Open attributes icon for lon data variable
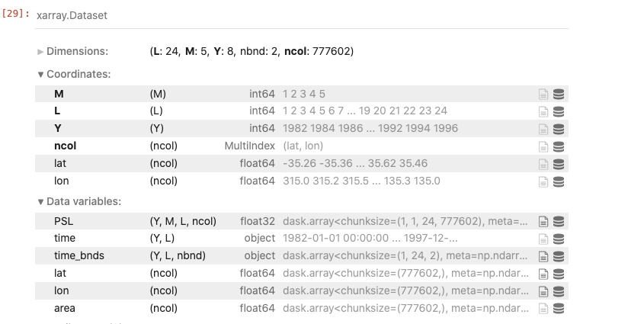 click(543, 291)
